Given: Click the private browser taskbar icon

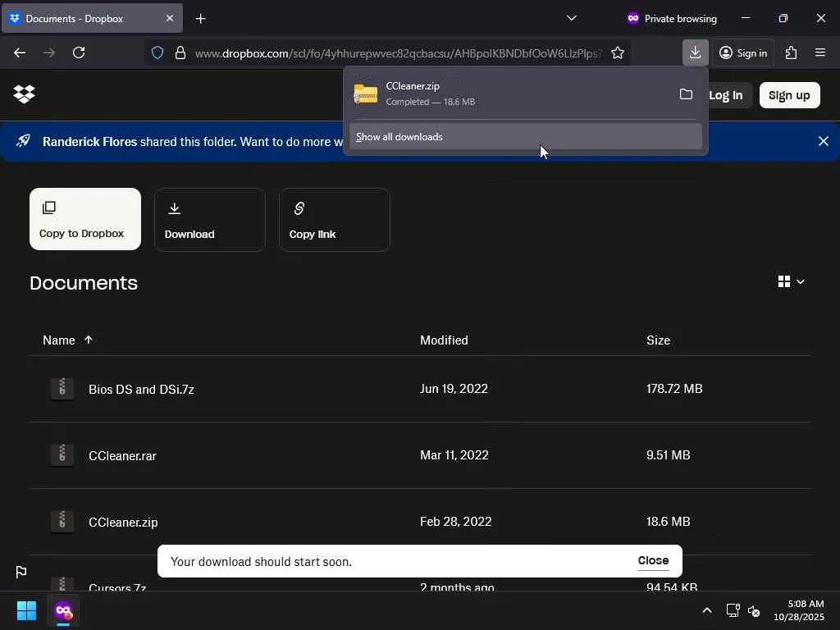Looking at the screenshot, I should point(63,610).
